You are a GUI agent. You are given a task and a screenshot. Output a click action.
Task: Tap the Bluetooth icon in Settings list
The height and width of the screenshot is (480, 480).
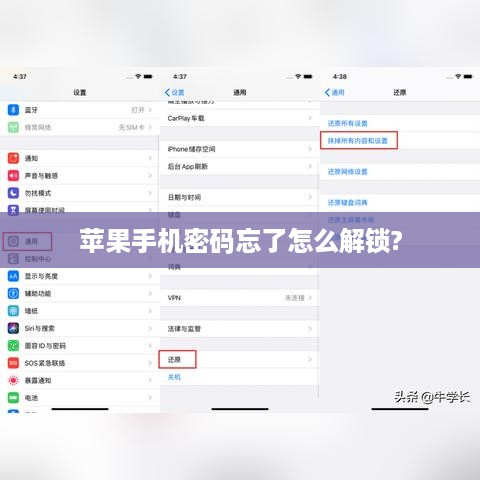click(x=13, y=110)
